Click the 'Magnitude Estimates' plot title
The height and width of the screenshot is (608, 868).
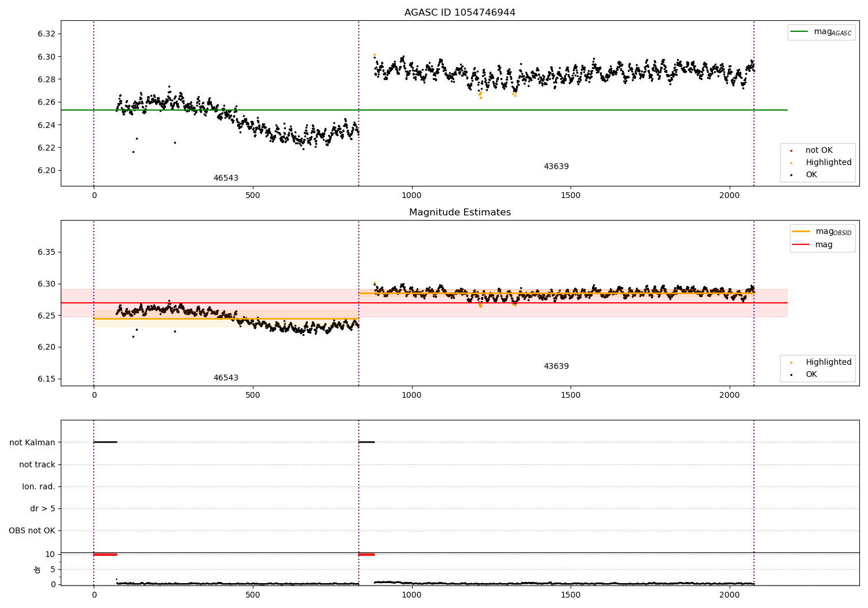click(459, 213)
